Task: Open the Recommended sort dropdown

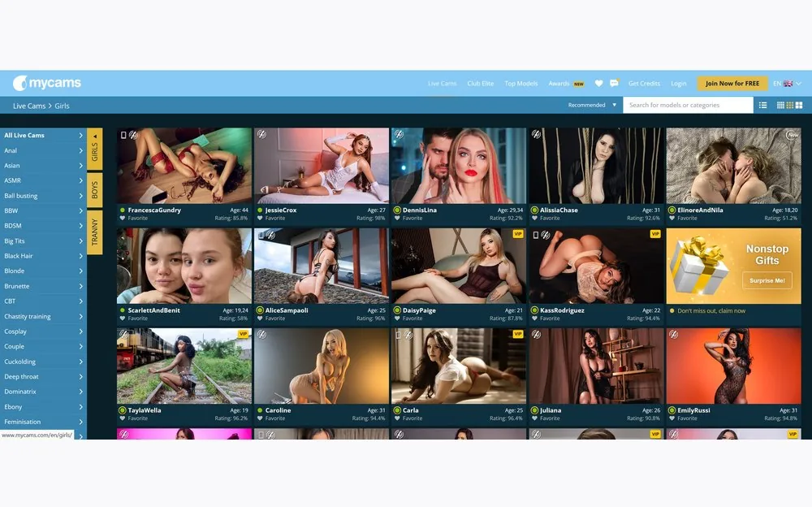Action: [x=592, y=106]
